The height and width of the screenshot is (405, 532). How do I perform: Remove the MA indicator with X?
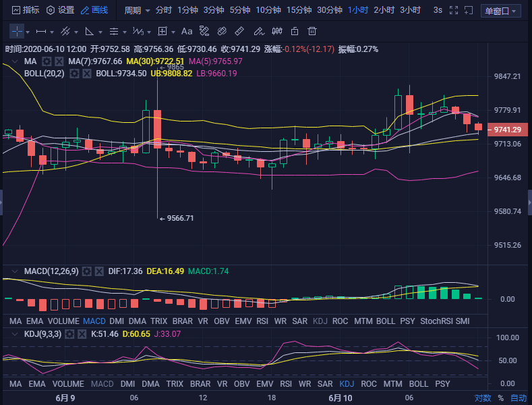point(59,61)
